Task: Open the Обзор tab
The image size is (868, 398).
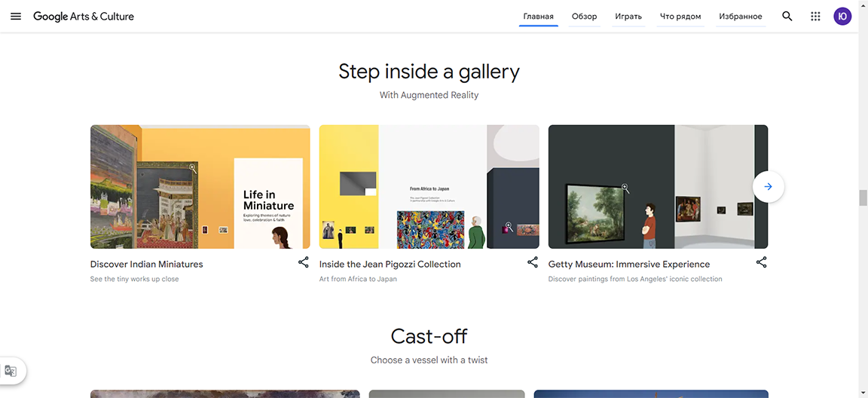Action: pyautogui.click(x=585, y=17)
